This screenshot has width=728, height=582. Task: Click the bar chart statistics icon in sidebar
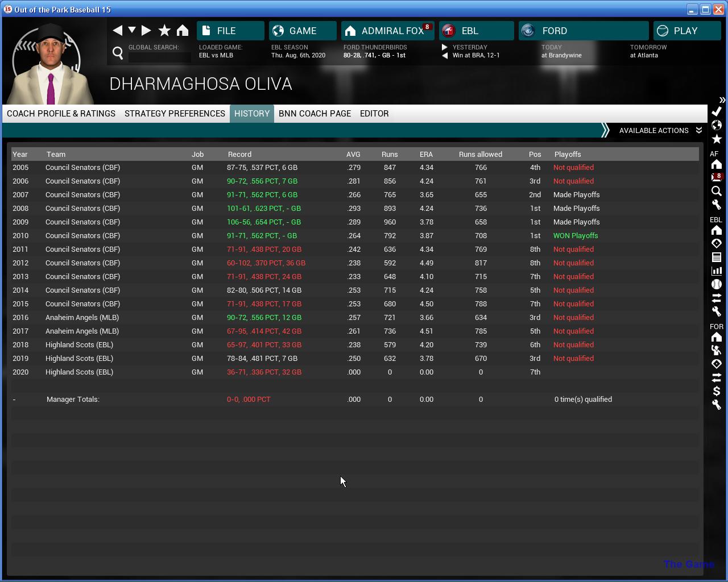[x=717, y=271]
